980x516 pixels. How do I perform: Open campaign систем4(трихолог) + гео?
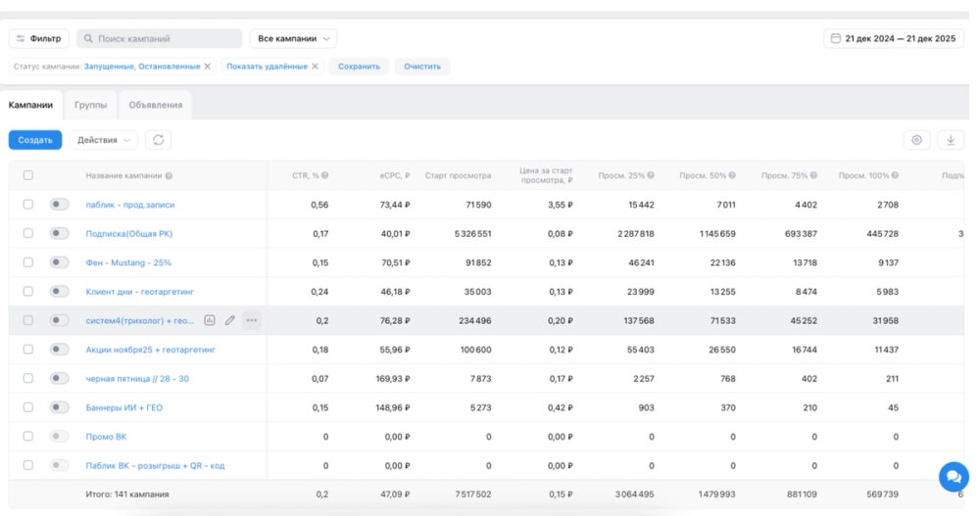coord(140,320)
